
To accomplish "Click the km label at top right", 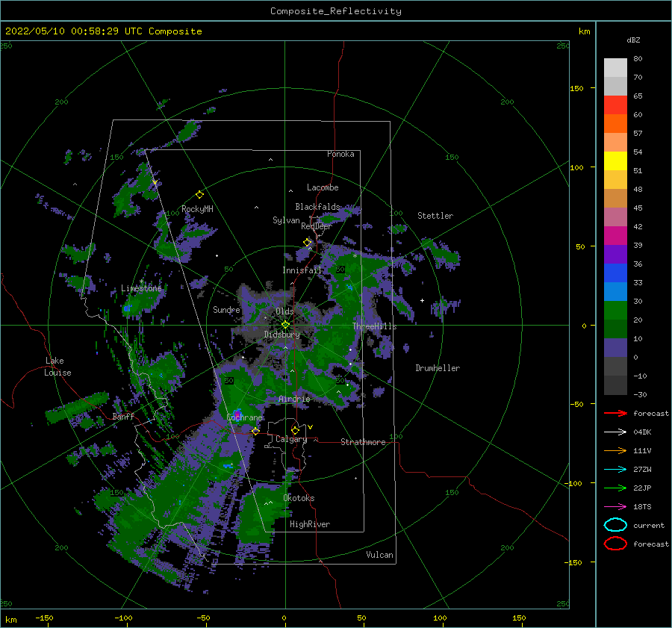I will tap(584, 31).
